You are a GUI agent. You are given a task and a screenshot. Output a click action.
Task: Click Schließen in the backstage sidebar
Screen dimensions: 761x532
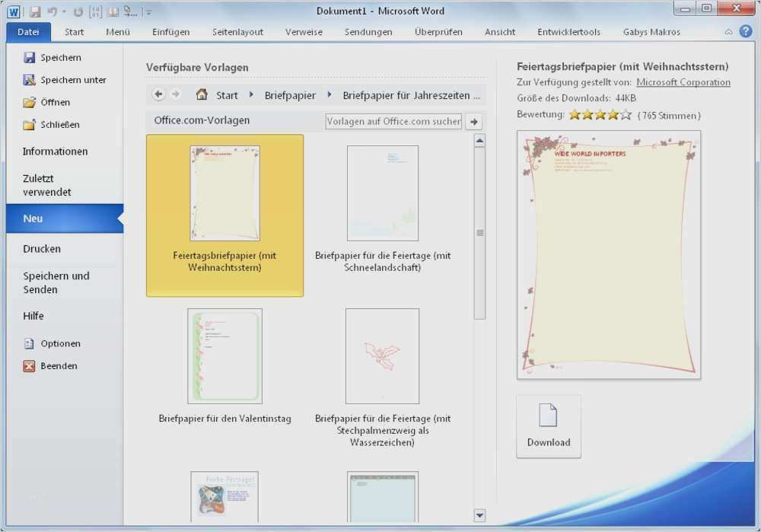click(x=52, y=124)
